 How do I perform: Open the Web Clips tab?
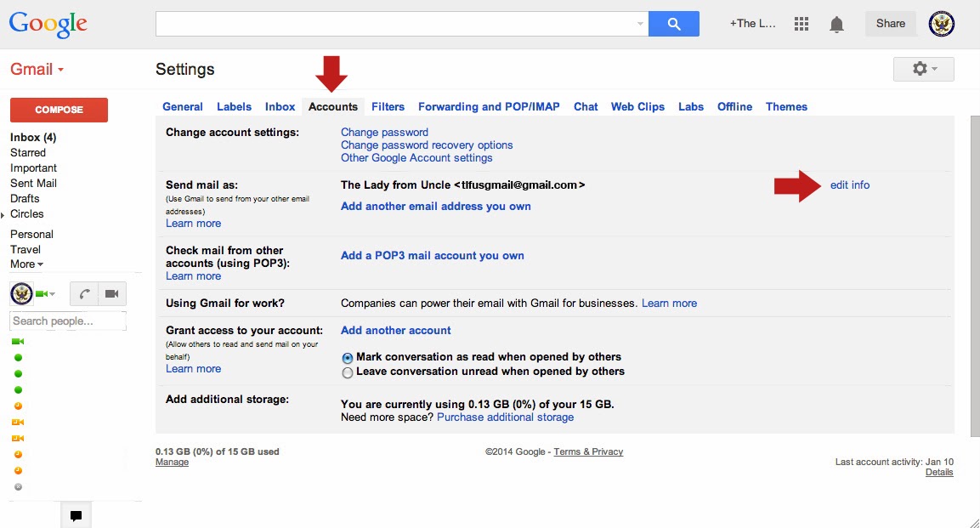click(637, 107)
